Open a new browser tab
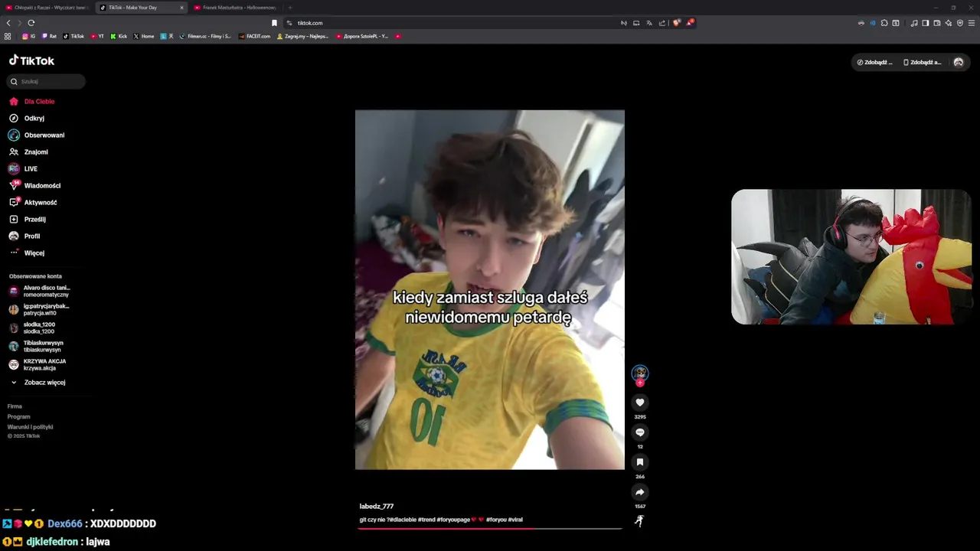980x551 pixels. click(289, 8)
